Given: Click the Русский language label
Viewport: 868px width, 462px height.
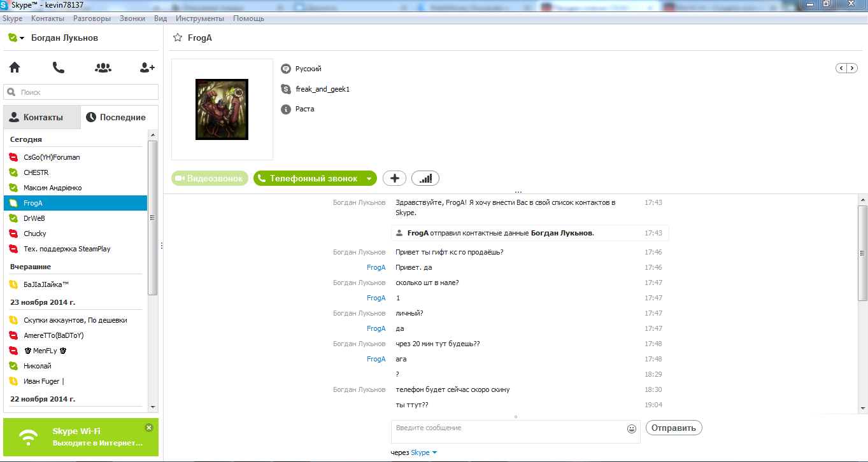Looking at the screenshot, I should pyautogui.click(x=308, y=69).
